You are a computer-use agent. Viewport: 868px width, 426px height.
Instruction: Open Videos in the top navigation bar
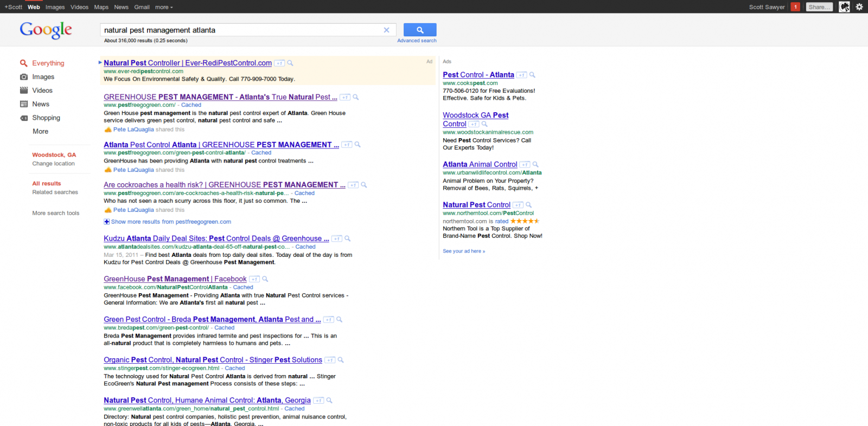79,7
